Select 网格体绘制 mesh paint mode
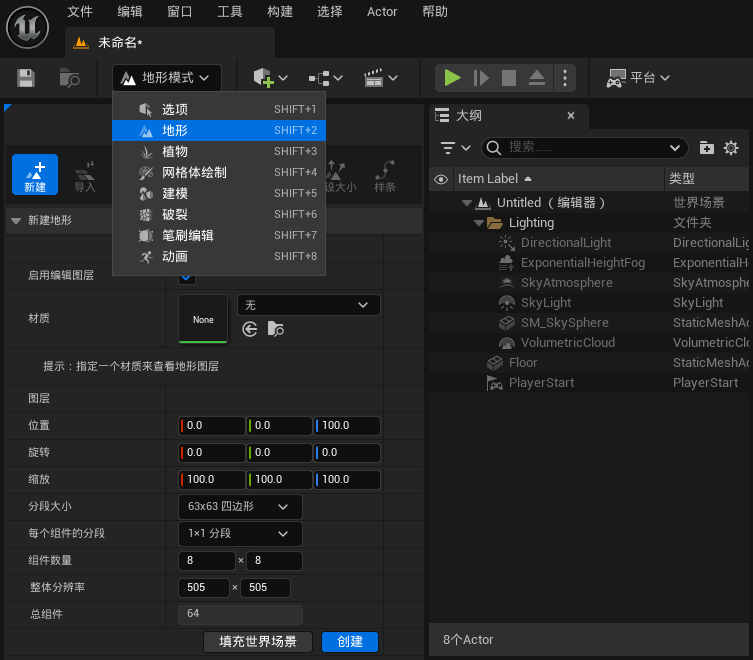The image size is (753, 660). click(x=219, y=172)
